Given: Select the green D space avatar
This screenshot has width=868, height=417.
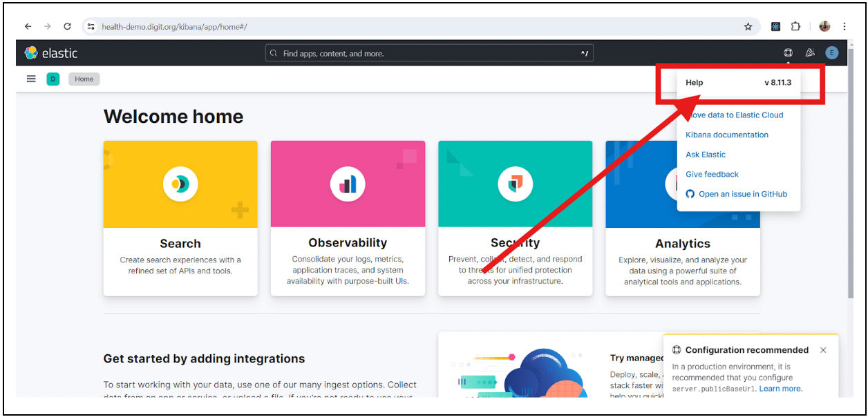Looking at the screenshot, I should point(53,79).
